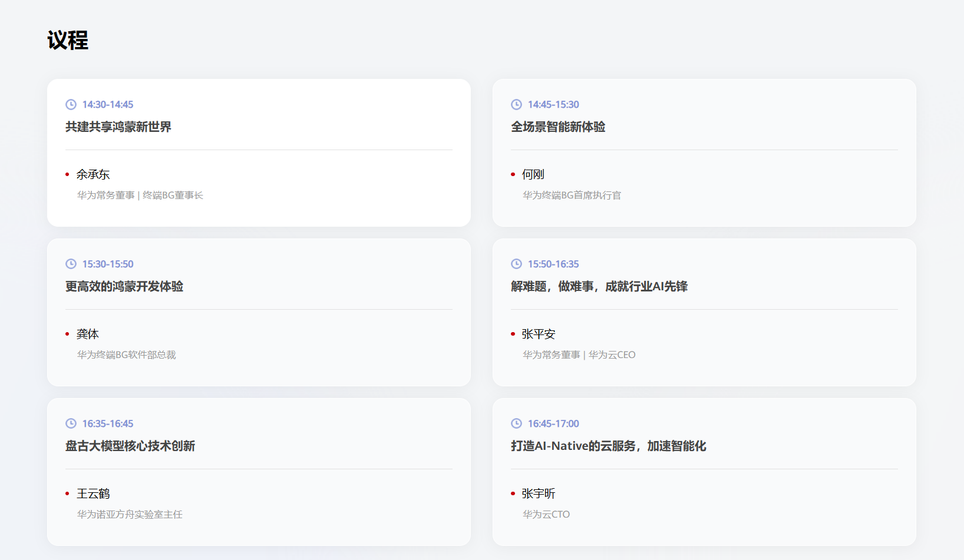Open session title 解难题，做难事，成就行业AI先锋
This screenshot has height=560, width=964.
[x=599, y=286]
